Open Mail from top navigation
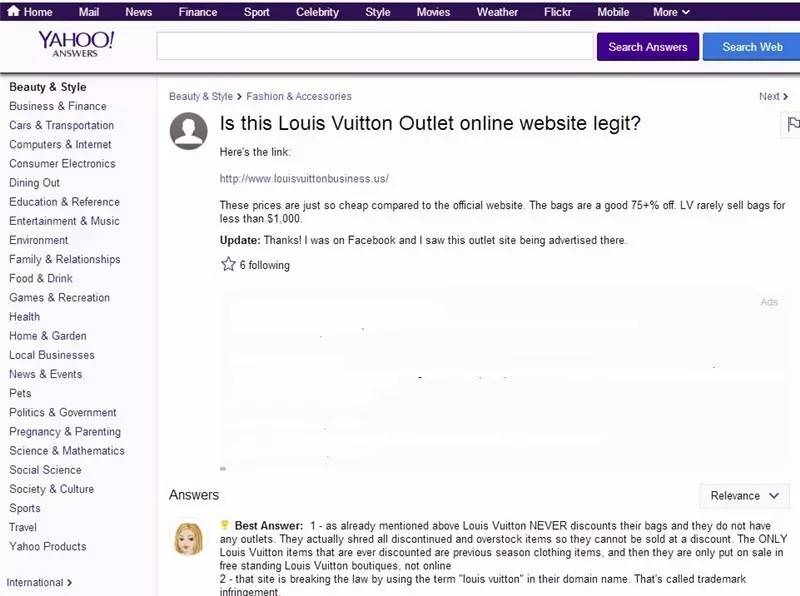This screenshot has height=596, width=800. [x=89, y=12]
